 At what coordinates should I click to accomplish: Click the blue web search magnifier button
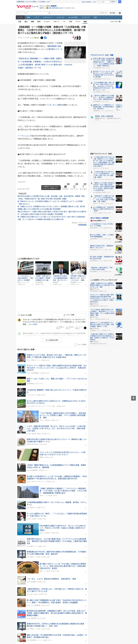(120, 2)
